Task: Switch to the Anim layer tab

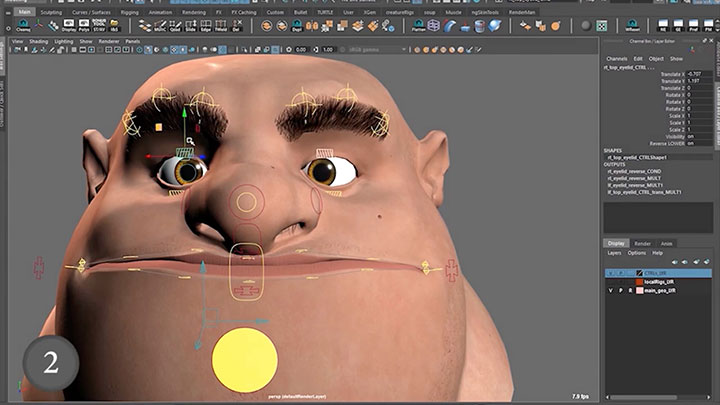Action: 666,243
